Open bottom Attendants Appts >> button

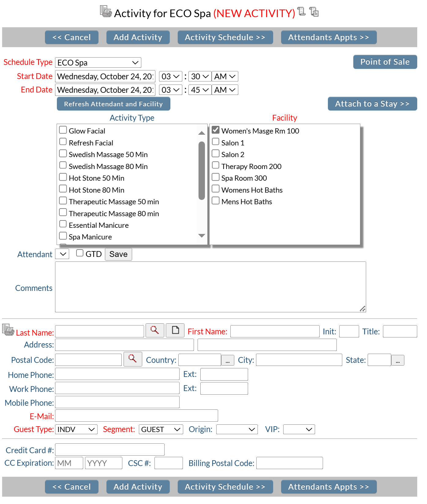[329, 487]
